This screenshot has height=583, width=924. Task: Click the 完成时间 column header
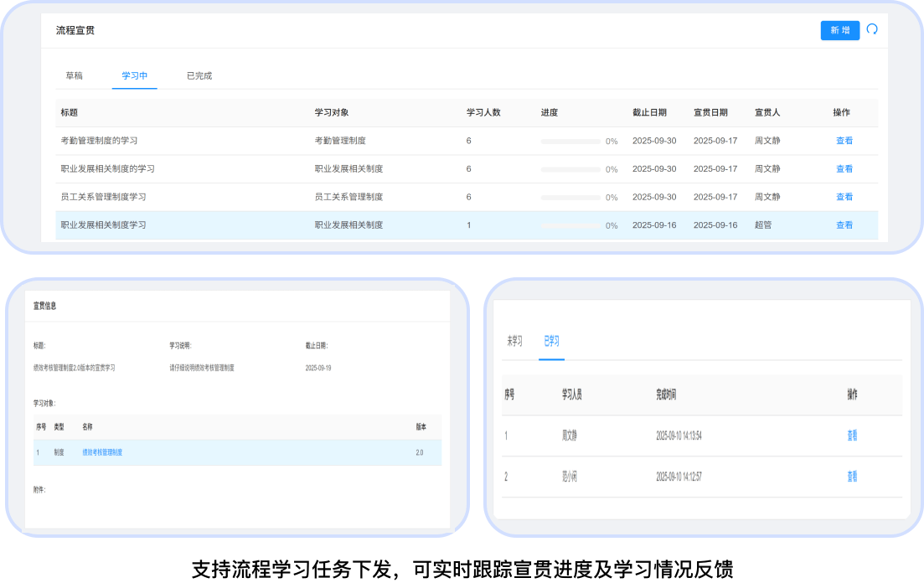(x=666, y=395)
